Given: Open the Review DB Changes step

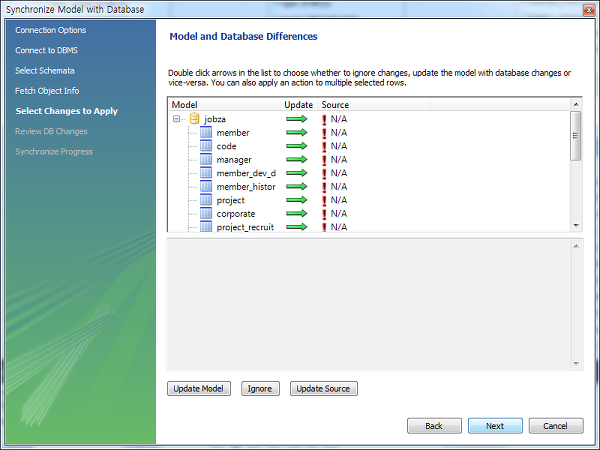Looking at the screenshot, I should [51, 132].
